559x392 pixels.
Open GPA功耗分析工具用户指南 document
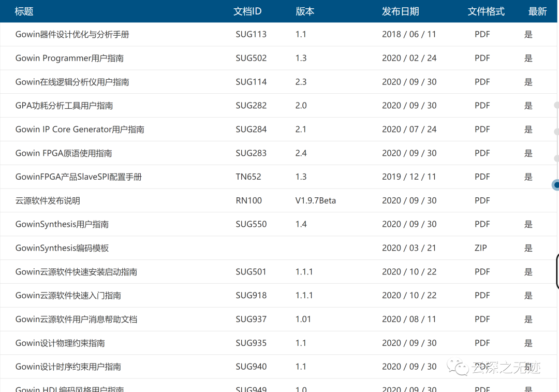tap(64, 106)
